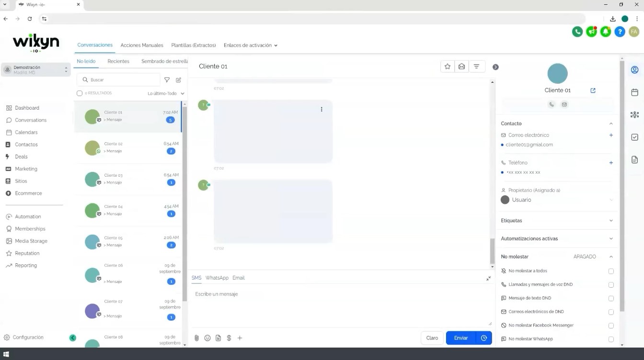
Task: Switch to the Conversaciones tab
Action: pos(95,45)
